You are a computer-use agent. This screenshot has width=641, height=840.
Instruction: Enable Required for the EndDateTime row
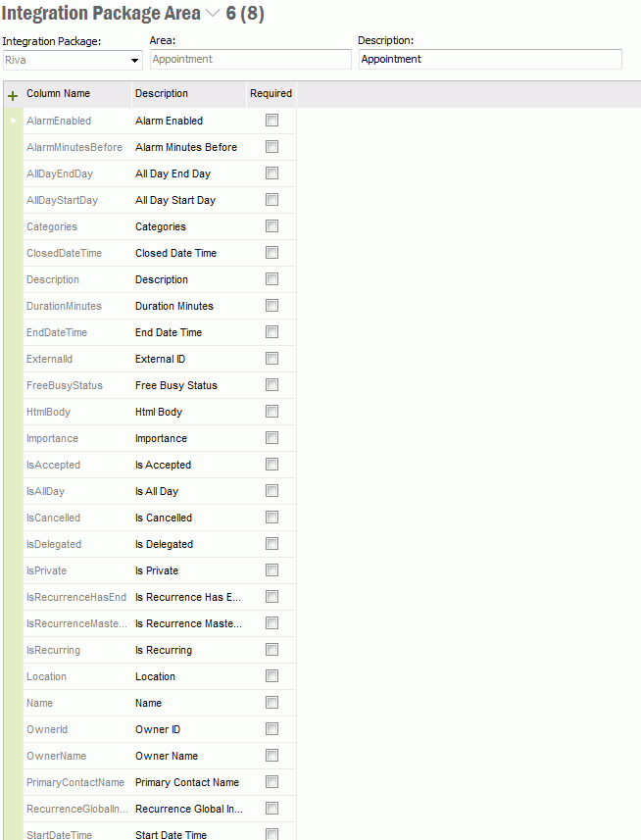[x=271, y=332]
